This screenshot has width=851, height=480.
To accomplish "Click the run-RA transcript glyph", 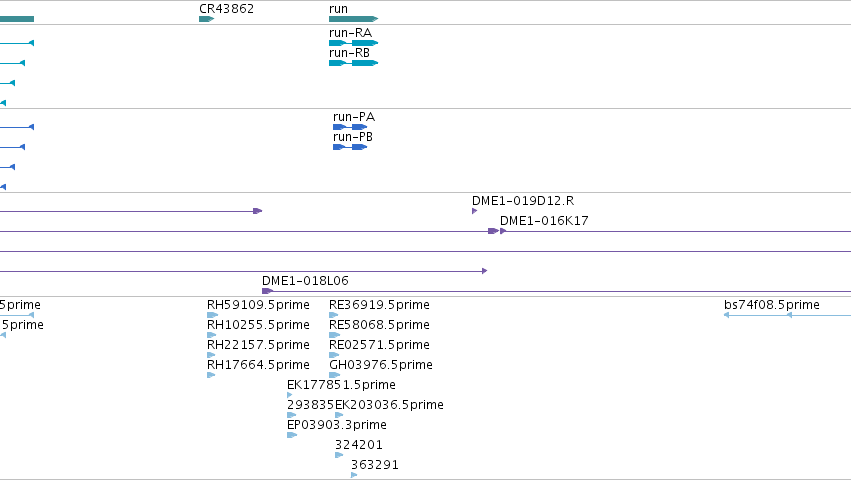I will [x=353, y=43].
